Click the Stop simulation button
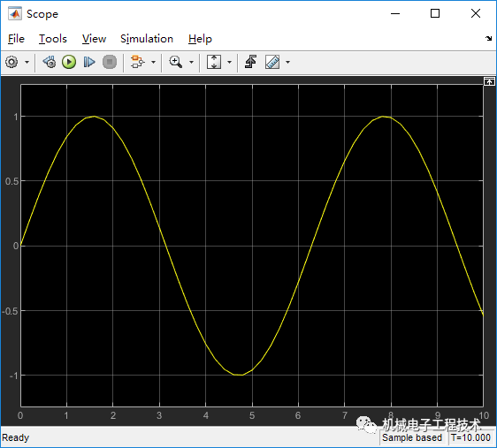 click(110, 62)
